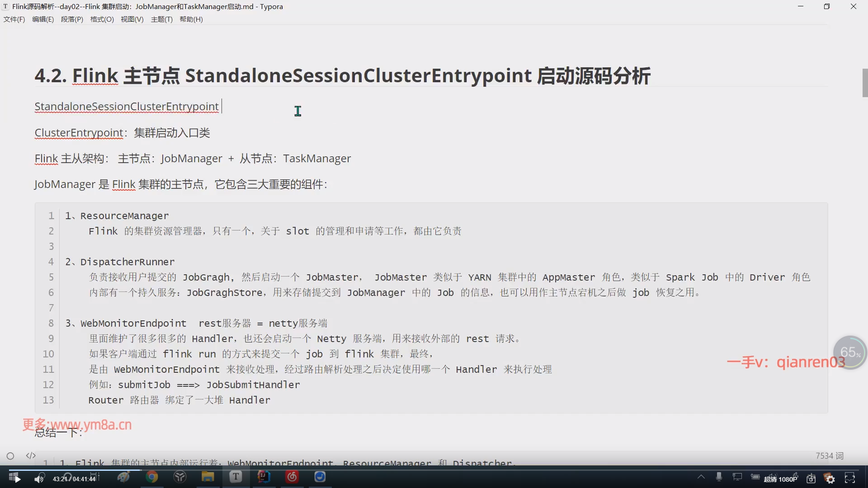This screenshot has height=488, width=868.
Task: Click the ClusterEntrypoint underlined text
Action: tap(79, 133)
